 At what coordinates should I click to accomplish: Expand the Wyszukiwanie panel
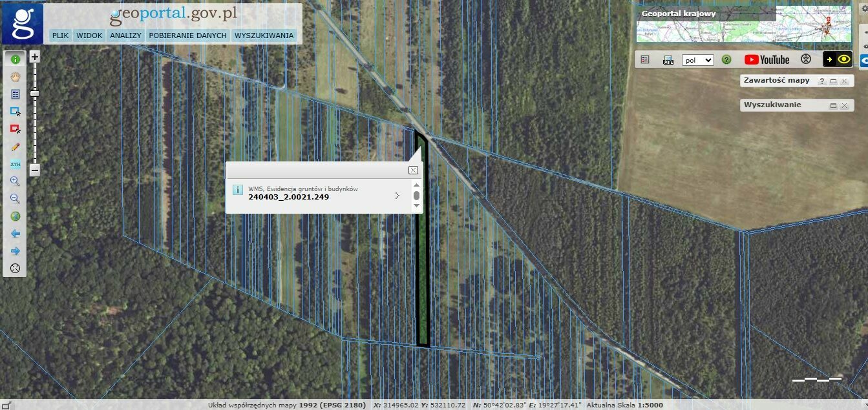click(x=833, y=105)
